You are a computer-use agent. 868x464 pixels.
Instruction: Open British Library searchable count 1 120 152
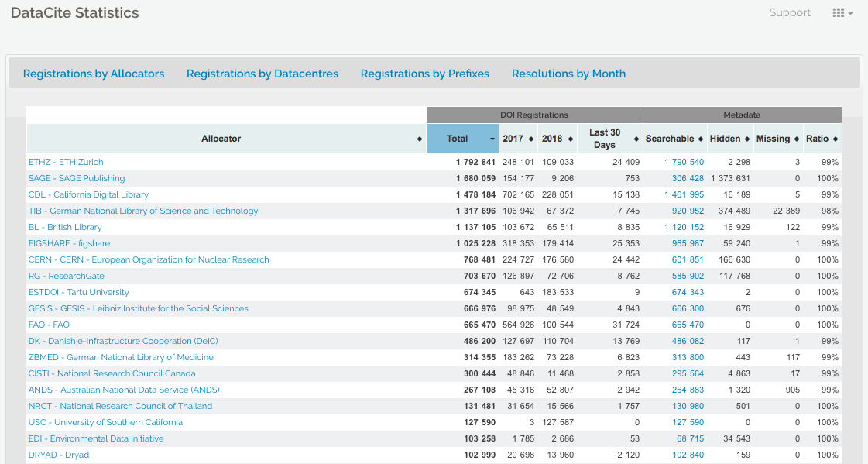[x=684, y=227]
